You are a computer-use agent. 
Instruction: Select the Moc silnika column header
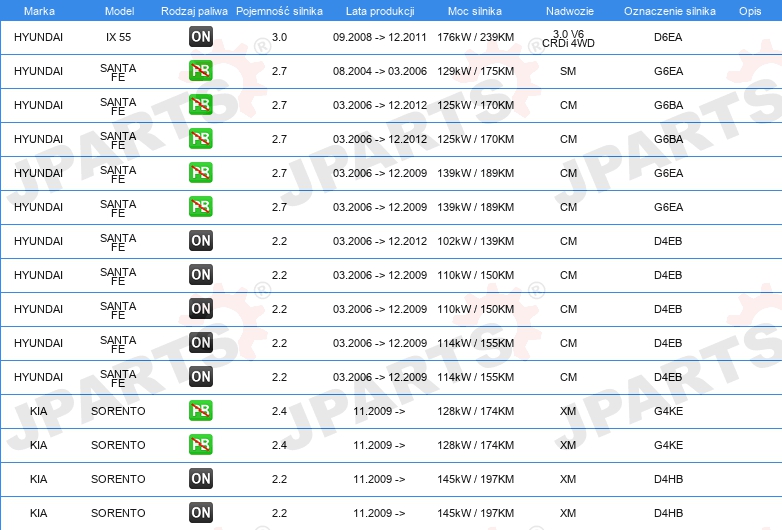tap(475, 11)
